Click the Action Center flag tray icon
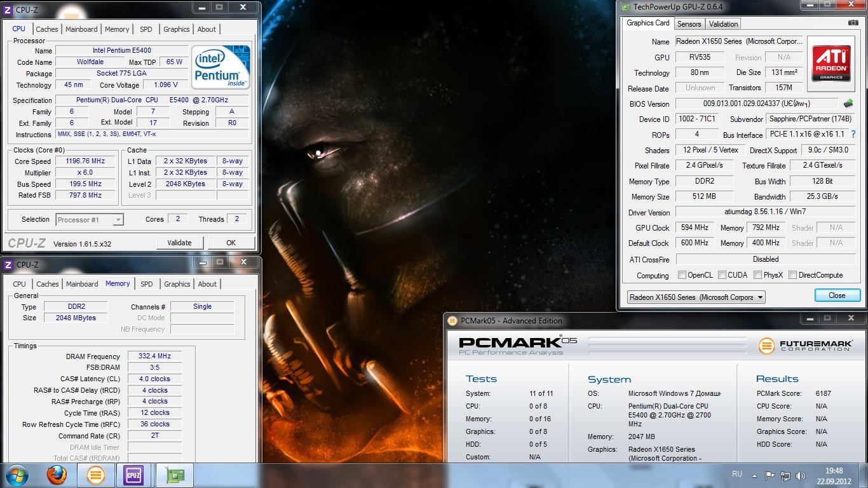 pyautogui.click(x=770, y=475)
